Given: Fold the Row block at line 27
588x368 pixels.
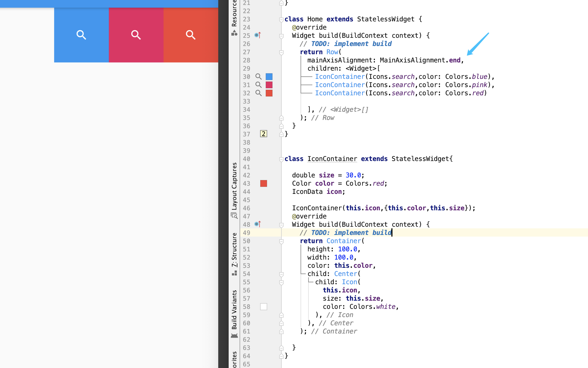Looking at the screenshot, I should 281,52.
